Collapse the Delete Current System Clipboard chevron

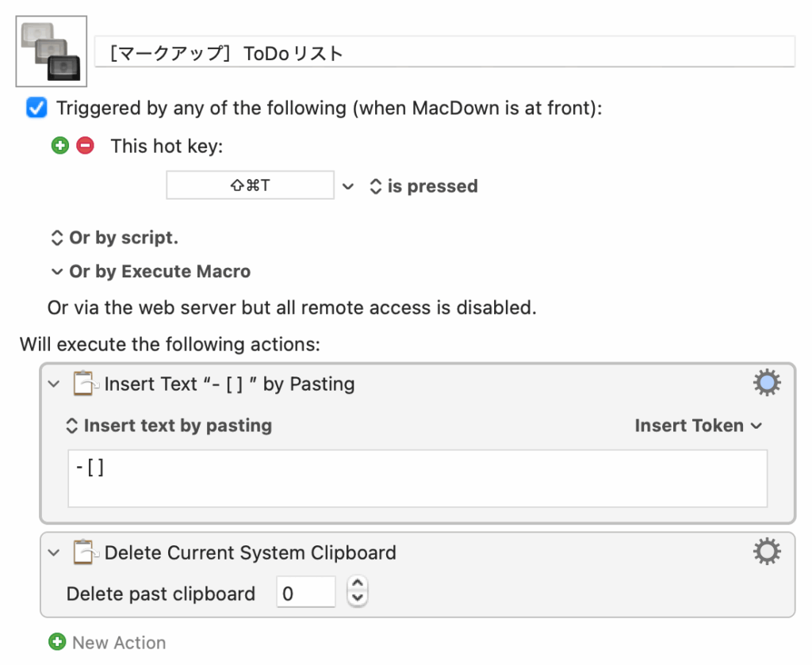(54, 552)
